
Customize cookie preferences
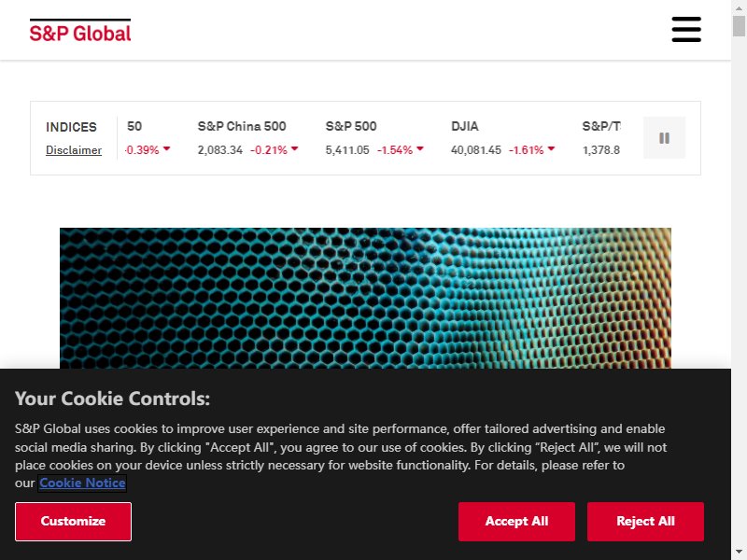point(73,522)
